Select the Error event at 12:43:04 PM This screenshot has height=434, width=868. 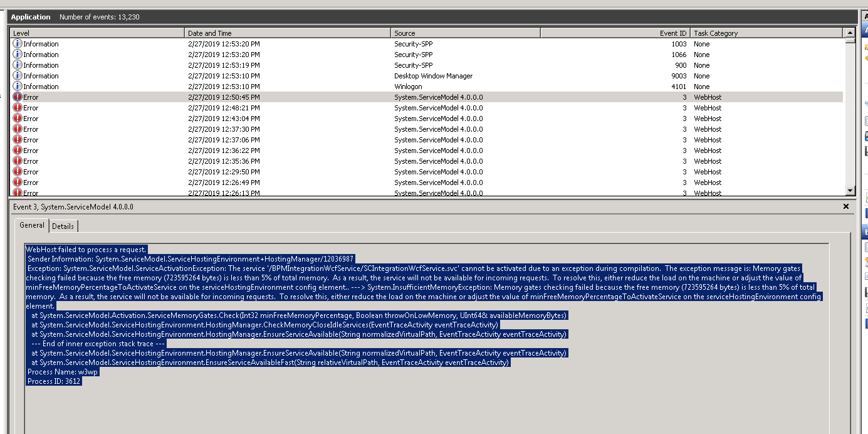[x=427, y=119]
